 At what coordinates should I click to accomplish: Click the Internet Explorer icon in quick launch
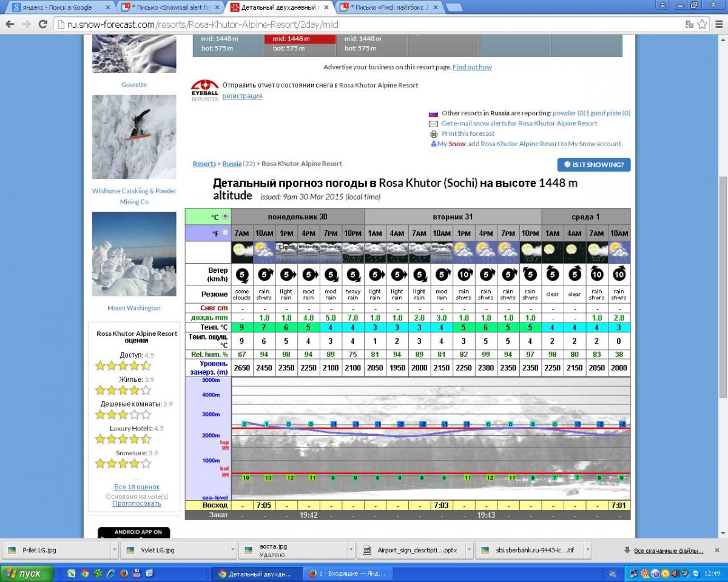(111, 573)
